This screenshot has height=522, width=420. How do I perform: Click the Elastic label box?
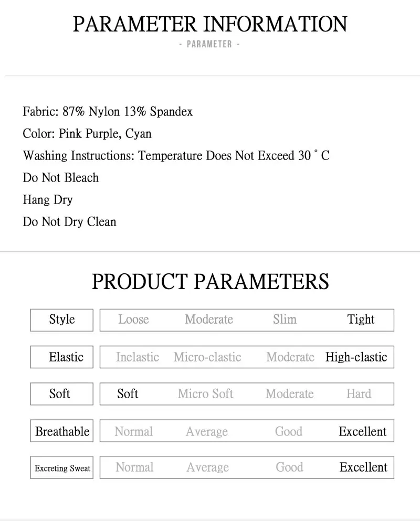(61, 357)
